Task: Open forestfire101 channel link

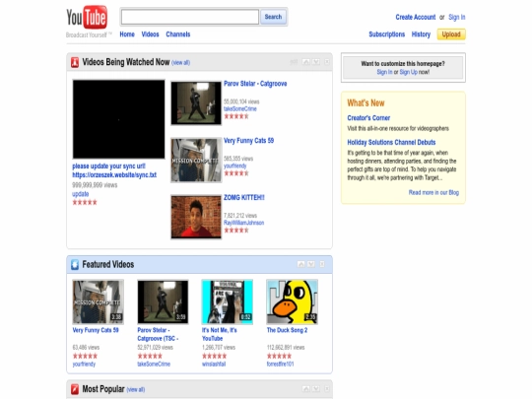Action: [x=280, y=365]
